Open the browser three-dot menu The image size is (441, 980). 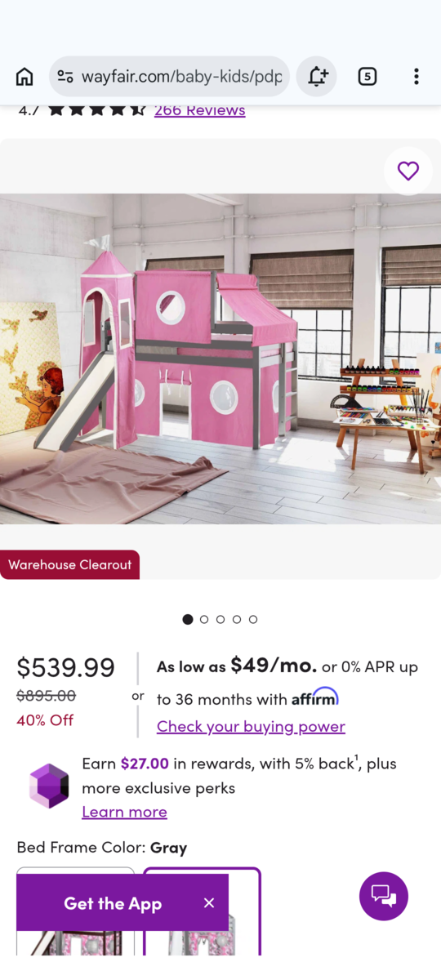[416, 77]
